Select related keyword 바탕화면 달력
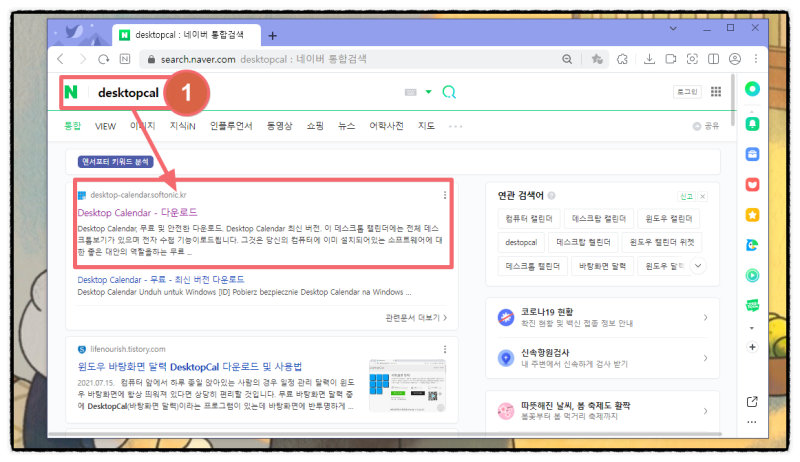Viewport: 800px width, 462px height. coord(602,266)
